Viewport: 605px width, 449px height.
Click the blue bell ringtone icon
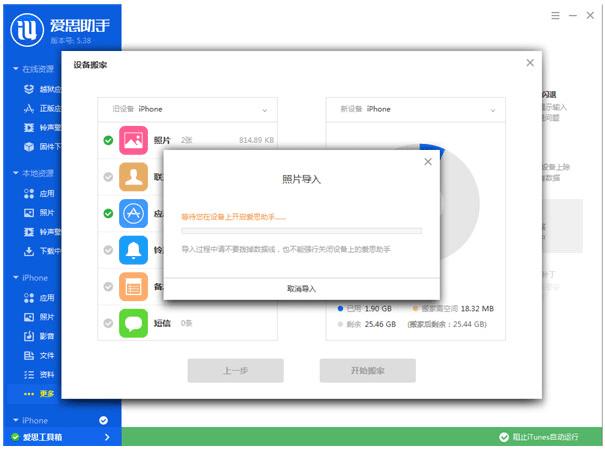pyautogui.click(x=133, y=250)
